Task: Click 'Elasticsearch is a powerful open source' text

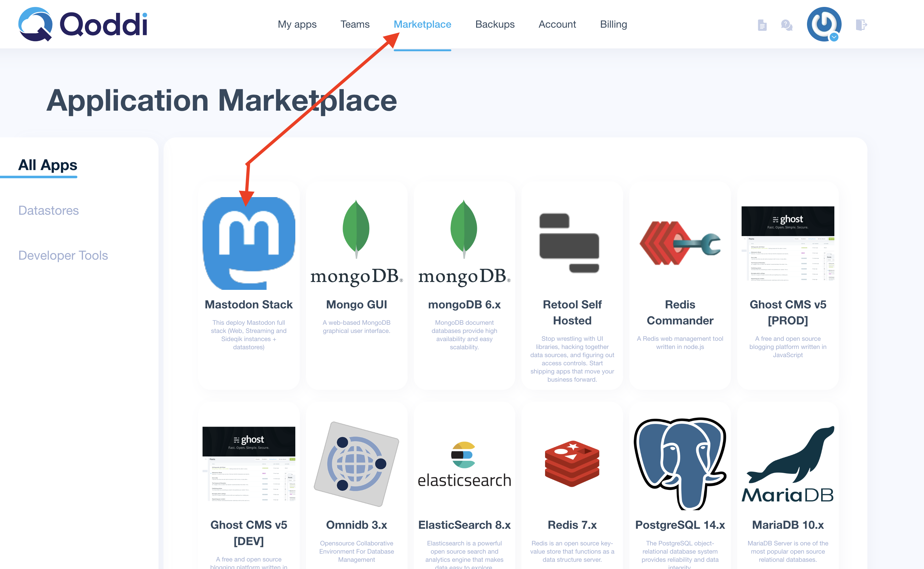Action: (464, 554)
